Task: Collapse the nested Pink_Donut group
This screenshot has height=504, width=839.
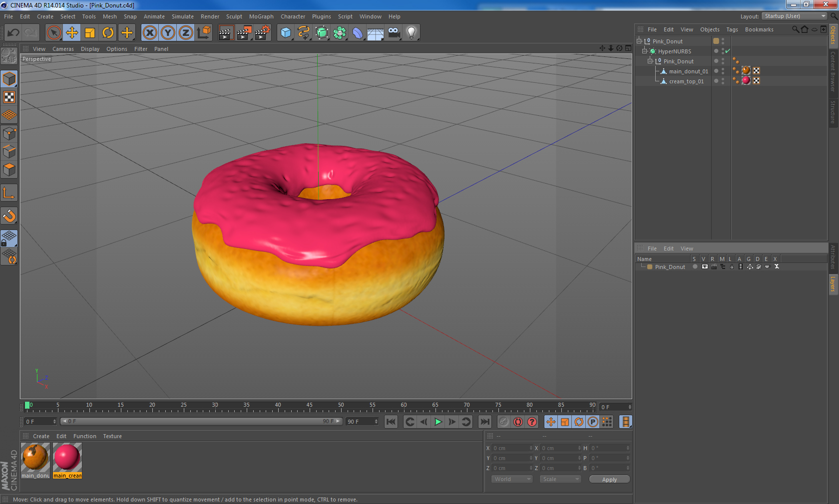Action: point(650,61)
